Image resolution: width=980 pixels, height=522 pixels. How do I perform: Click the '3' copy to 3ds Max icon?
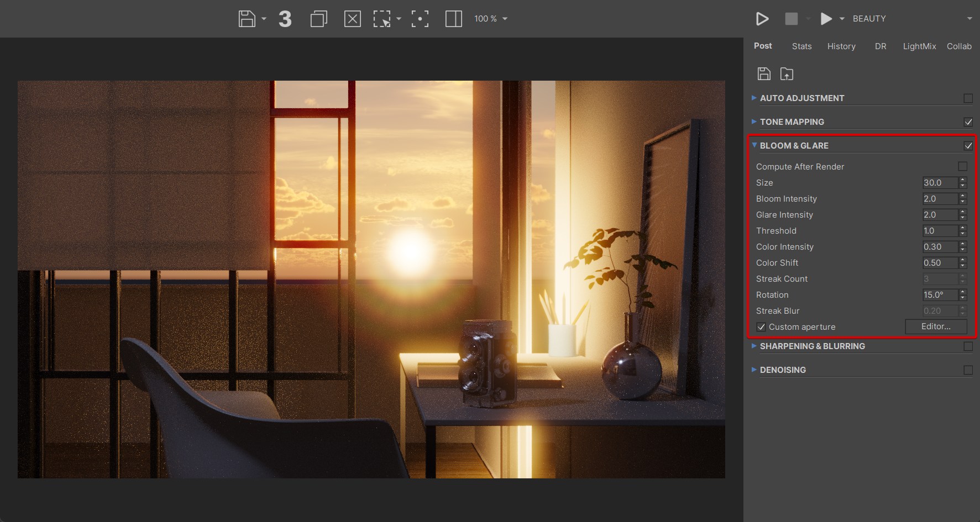tap(285, 19)
